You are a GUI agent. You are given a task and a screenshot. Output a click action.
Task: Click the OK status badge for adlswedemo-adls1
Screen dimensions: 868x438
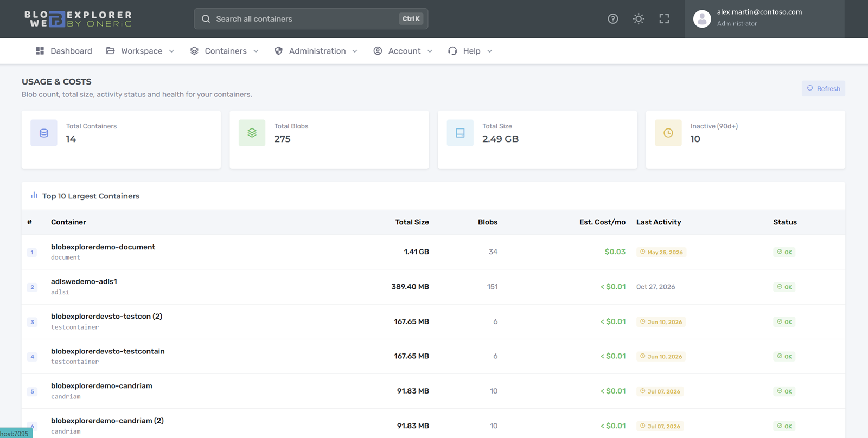pyautogui.click(x=784, y=287)
